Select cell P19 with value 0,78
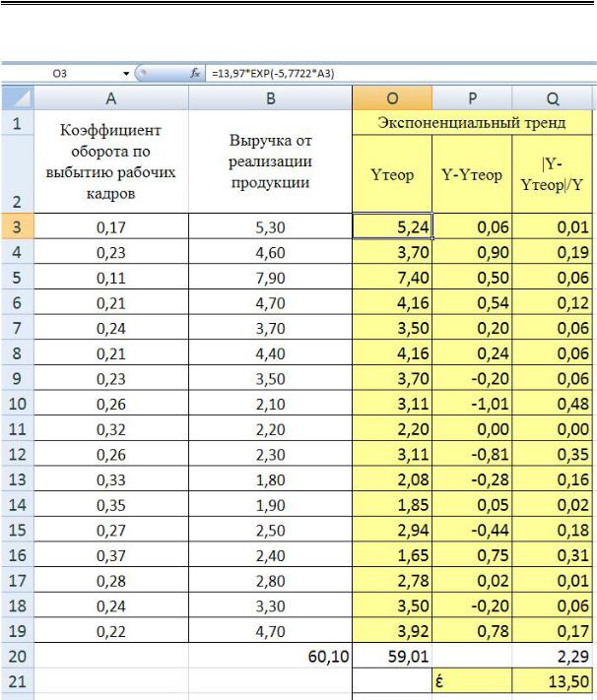 [472, 631]
